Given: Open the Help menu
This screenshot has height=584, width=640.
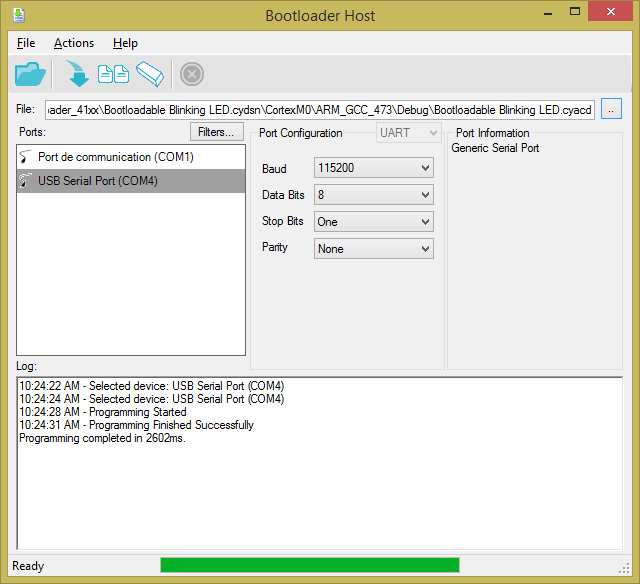Looking at the screenshot, I should click(125, 43).
